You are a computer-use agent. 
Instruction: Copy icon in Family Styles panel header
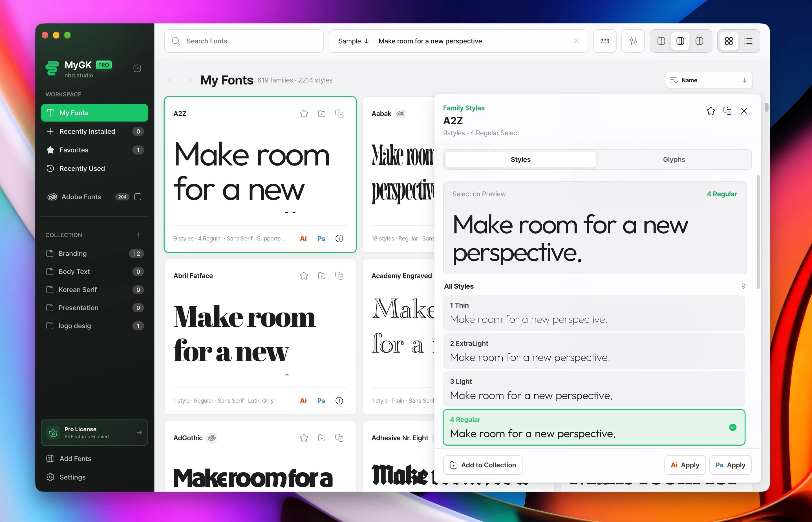(x=727, y=111)
